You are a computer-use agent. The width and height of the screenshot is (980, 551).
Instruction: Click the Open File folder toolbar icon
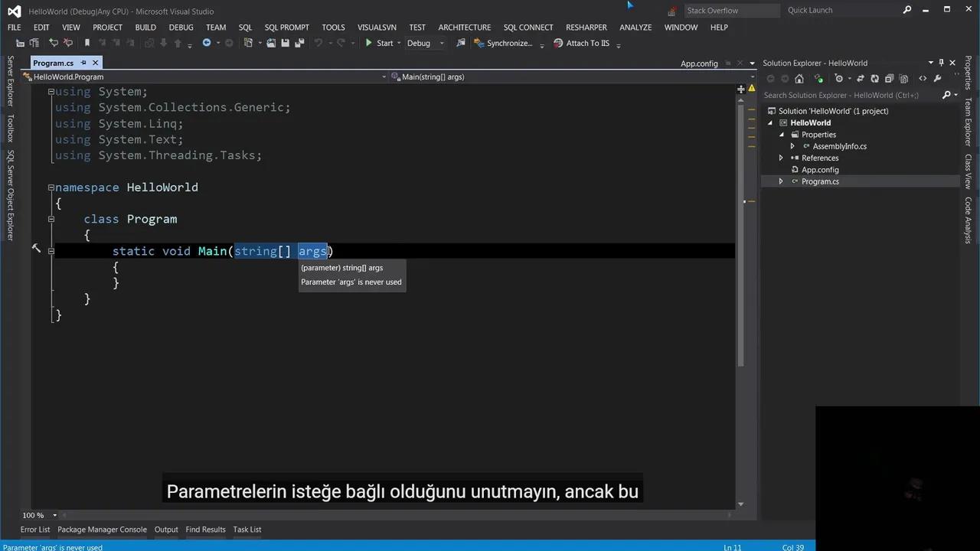[x=271, y=43]
